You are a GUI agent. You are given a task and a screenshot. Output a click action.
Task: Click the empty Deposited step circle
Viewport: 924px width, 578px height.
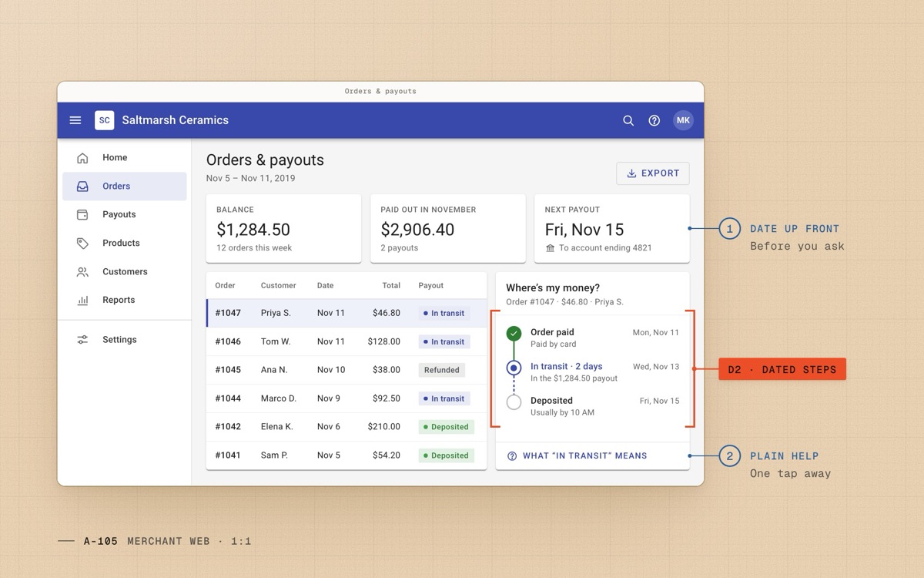pyautogui.click(x=514, y=402)
